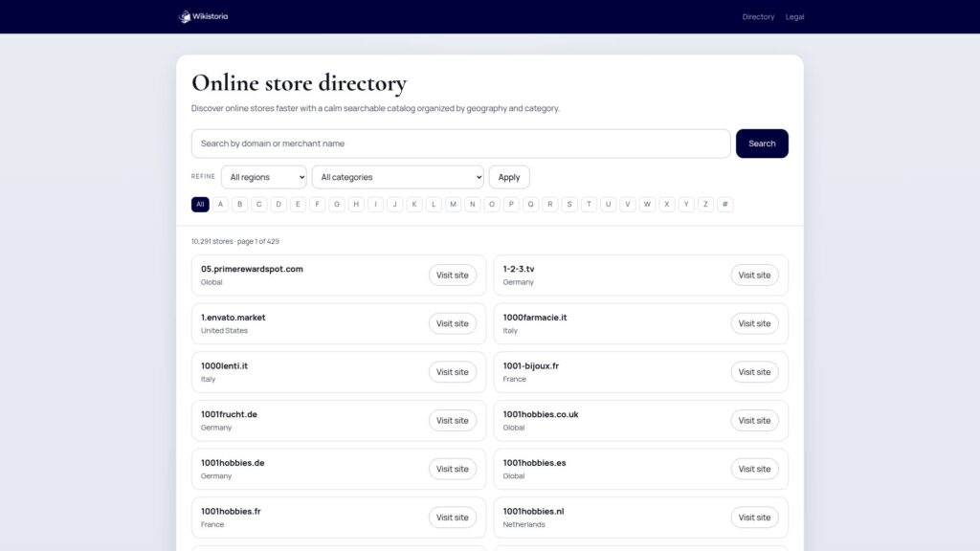
Task: Filter stores by letter W
Action: click(647, 205)
